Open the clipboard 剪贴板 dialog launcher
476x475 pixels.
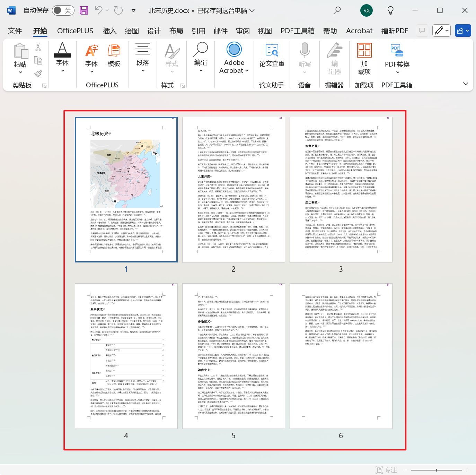[44, 86]
